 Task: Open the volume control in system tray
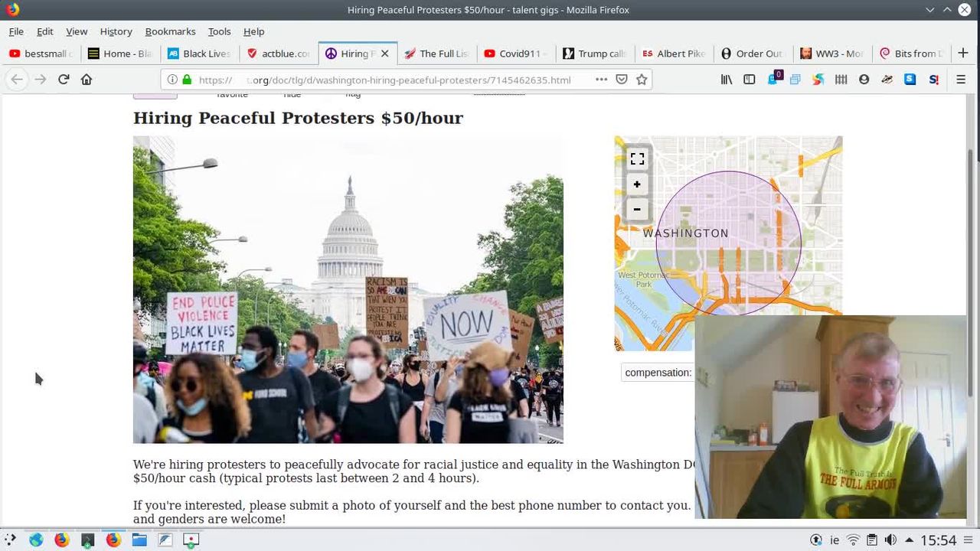click(x=890, y=540)
